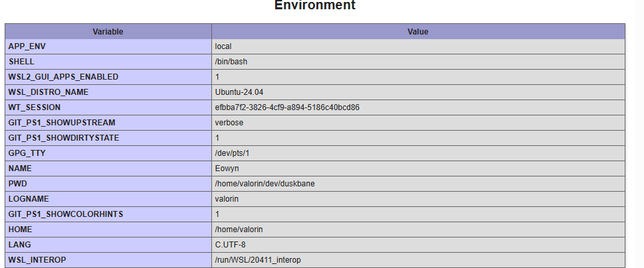644x268 pixels.
Task: Click the Environment section heading
Action: (x=315, y=5)
